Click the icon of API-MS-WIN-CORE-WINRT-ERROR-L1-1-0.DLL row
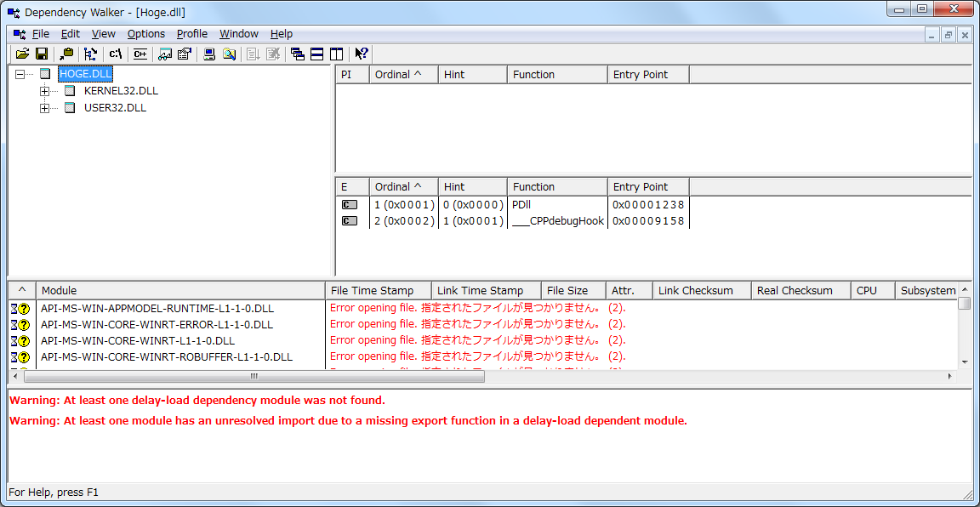Screen dimensions: 980x507 pos(20,324)
